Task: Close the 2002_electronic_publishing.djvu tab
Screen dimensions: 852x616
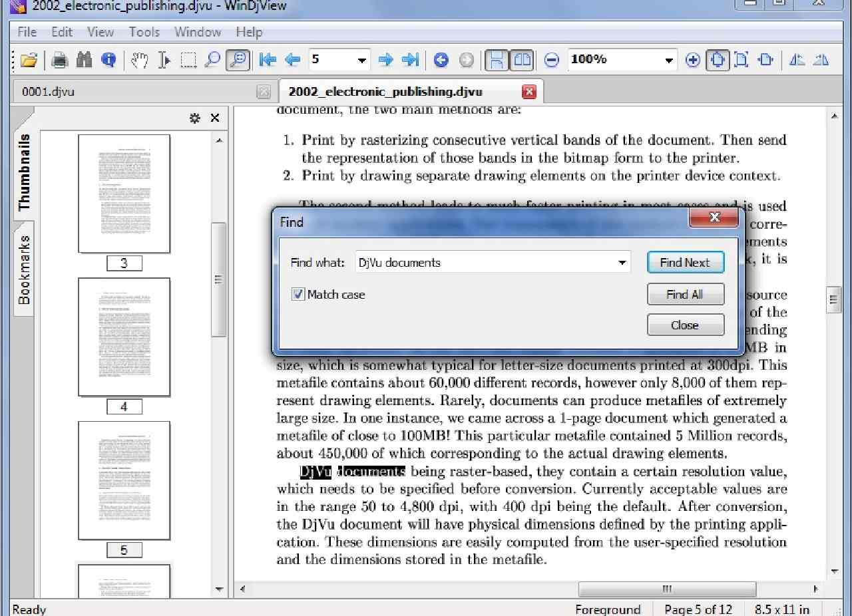Action: 529,92
